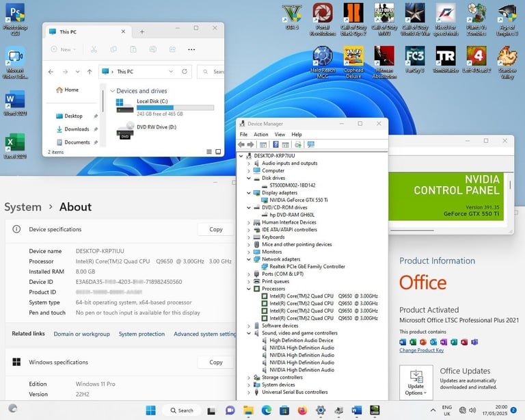Screen dimensions: 525x420
Task: Collapse the Display adapters node
Action: click(x=249, y=193)
